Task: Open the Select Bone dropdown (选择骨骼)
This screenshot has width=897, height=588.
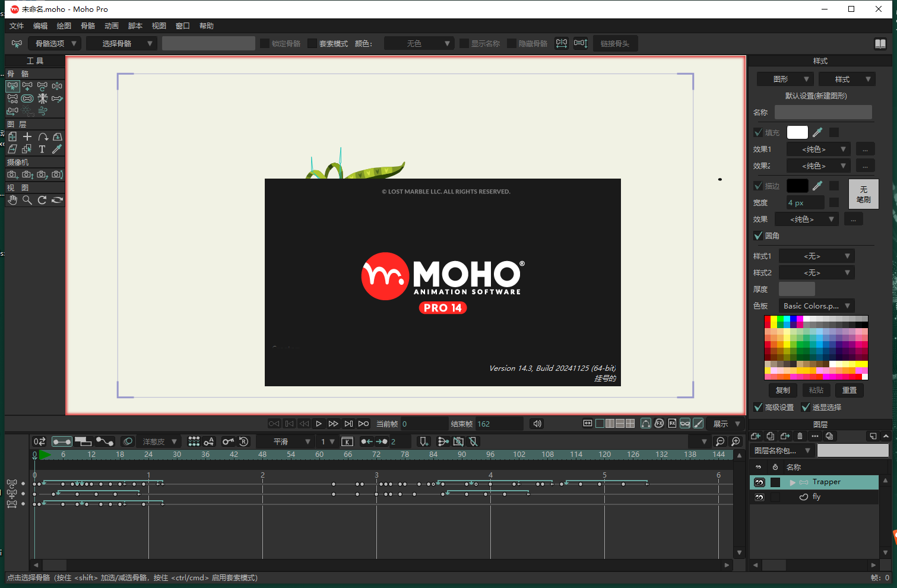Action: click(122, 43)
